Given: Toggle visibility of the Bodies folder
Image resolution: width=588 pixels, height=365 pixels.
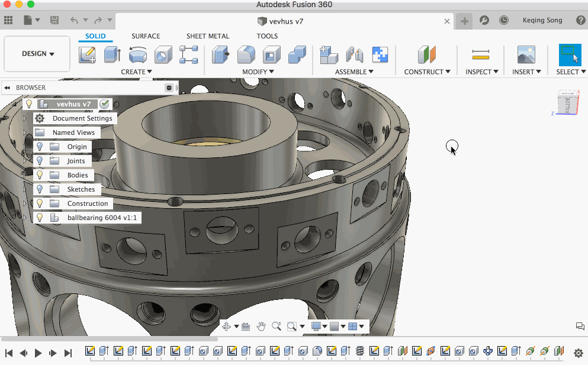Looking at the screenshot, I should [x=40, y=175].
